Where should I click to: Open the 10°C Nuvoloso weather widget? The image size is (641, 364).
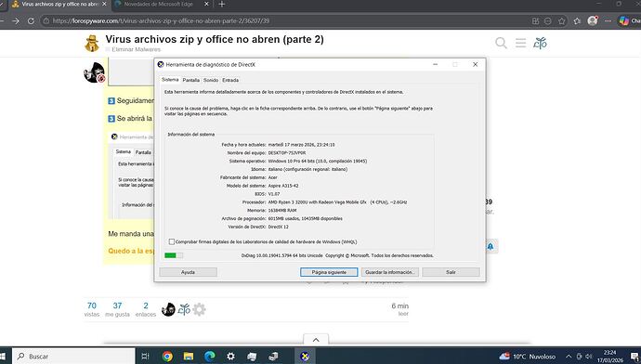(x=528, y=357)
